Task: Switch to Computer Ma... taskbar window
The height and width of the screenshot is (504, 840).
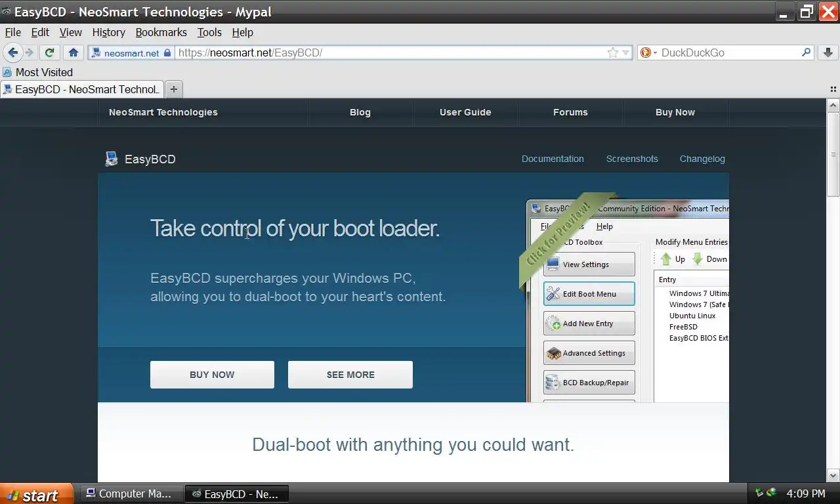Action: (131, 494)
